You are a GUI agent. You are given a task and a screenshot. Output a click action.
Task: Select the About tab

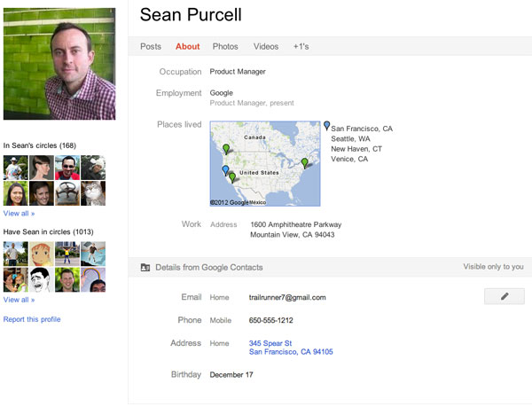[187, 46]
